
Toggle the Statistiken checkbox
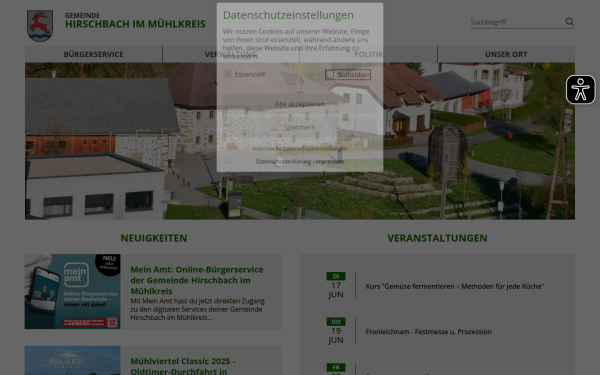pos(330,74)
